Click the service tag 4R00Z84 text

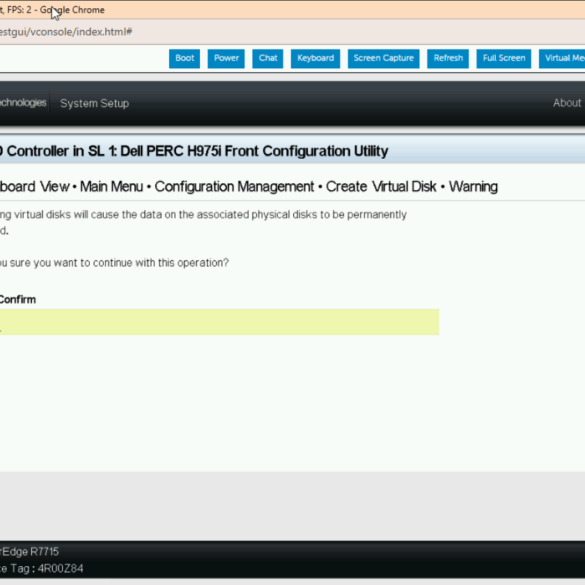pos(60,569)
